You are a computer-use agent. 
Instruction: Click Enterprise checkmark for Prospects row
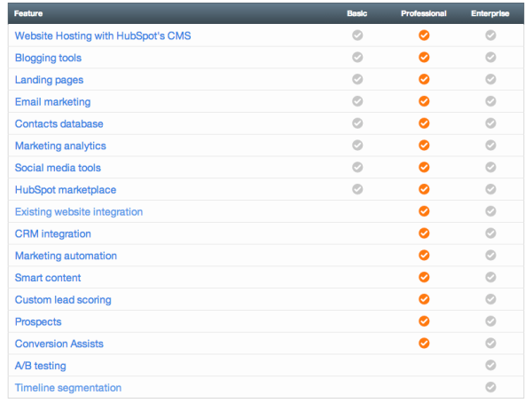[490, 320]
